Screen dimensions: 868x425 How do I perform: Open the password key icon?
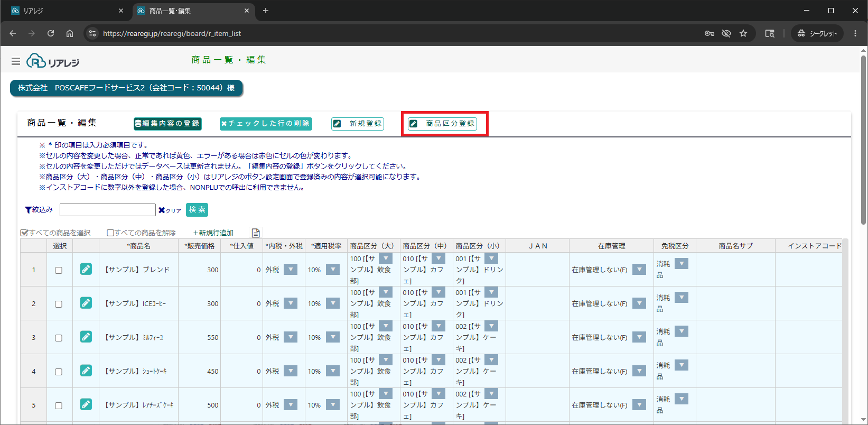coord(710,33)
